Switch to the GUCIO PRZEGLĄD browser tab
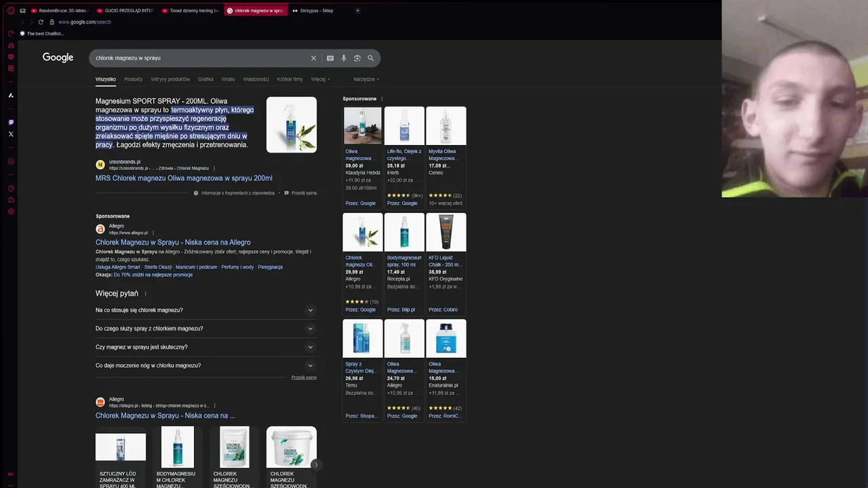Screen dimensions: 868x488 (x=125, y=10)
